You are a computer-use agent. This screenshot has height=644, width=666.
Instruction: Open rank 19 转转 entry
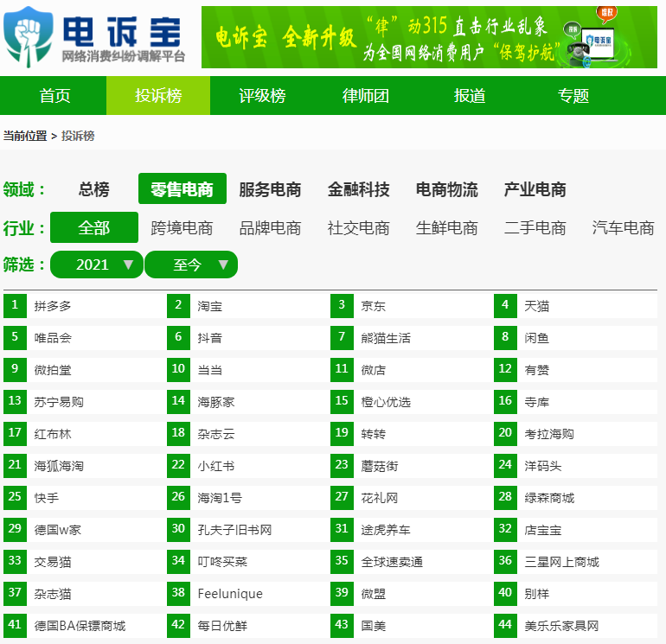412,434
